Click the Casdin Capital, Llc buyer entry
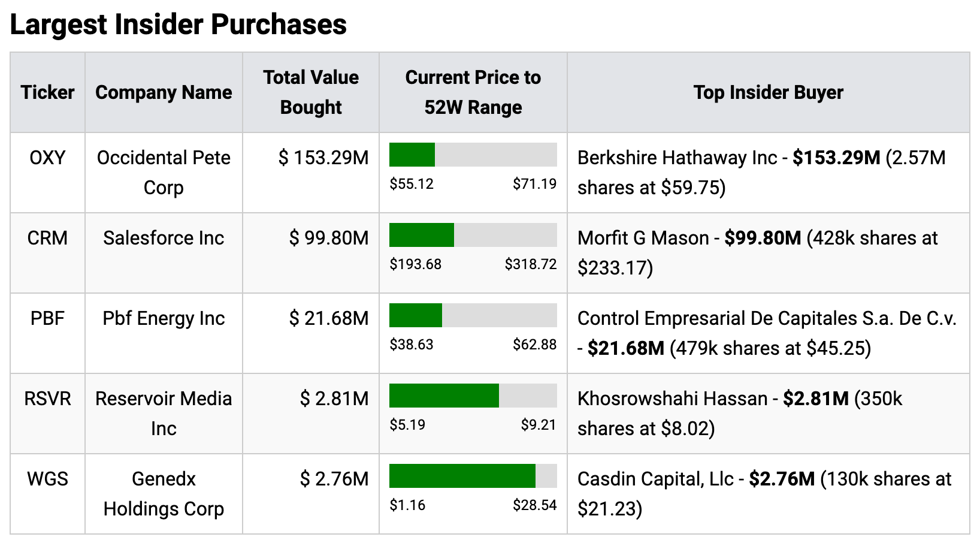Image resolution: width=980 pixels, height=543 pixels. [x=764, y=494]
